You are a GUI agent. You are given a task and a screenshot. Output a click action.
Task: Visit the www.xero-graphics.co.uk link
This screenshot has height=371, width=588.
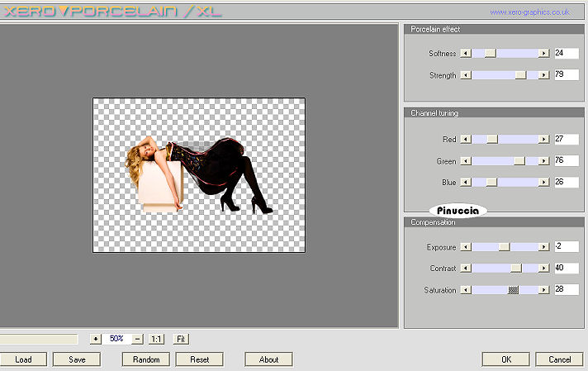pyautogui.click(x=529, y=12)
